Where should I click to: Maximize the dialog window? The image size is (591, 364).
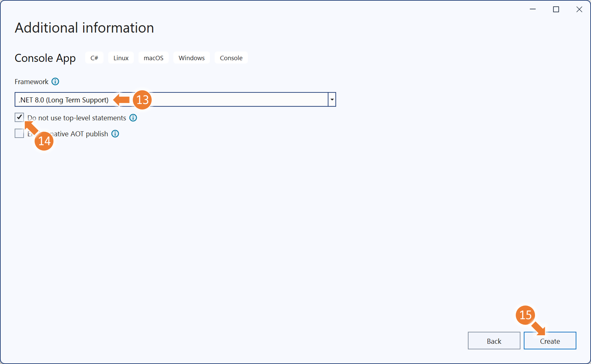(556, 9)
